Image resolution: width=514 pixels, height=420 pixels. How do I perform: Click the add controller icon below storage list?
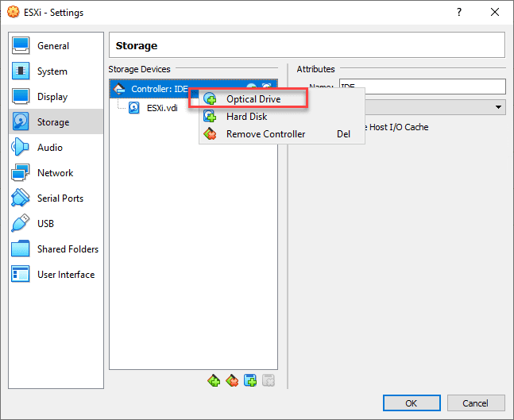214,380
